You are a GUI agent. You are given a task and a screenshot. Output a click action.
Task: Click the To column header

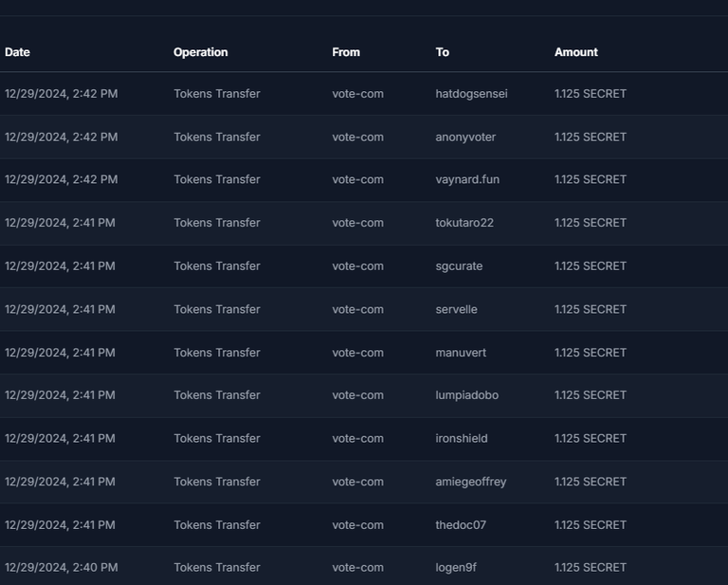coord(442,52)
